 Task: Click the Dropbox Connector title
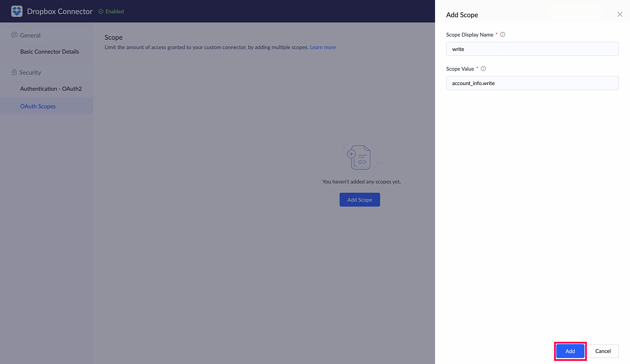coord(60,11)
